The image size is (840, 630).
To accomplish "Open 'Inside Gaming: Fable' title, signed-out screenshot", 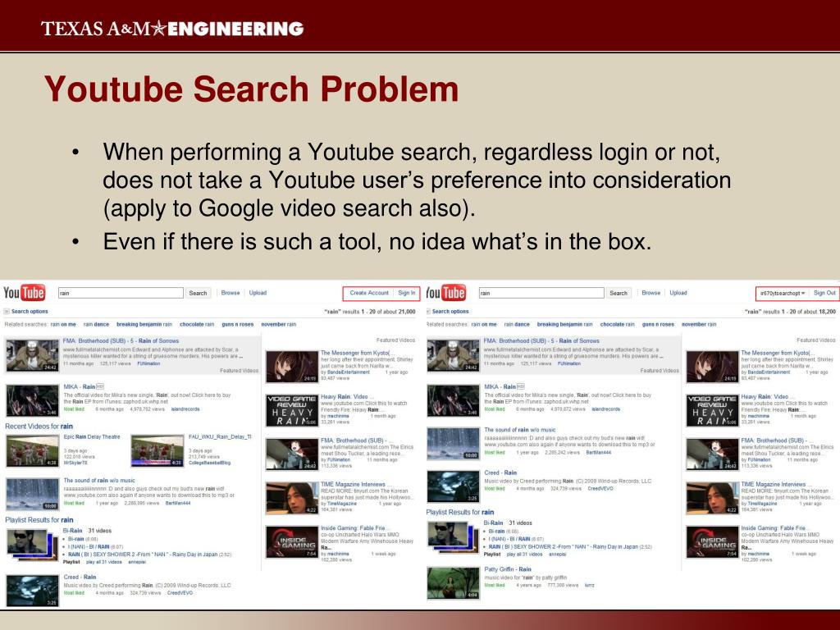I will tap(353, 528).
